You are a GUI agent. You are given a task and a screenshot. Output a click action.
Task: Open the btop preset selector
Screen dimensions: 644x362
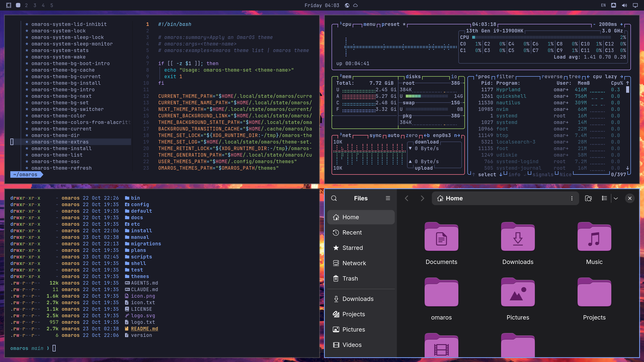click(x=390, y=24)
